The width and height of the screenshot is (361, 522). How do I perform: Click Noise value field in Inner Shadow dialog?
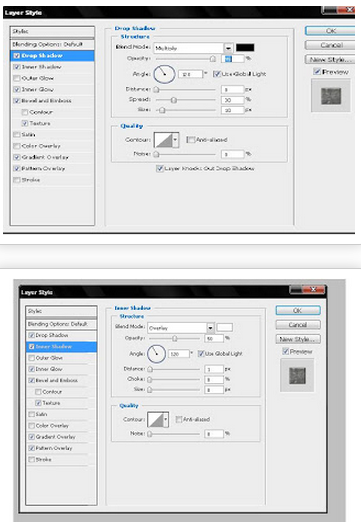pos(214,434)
